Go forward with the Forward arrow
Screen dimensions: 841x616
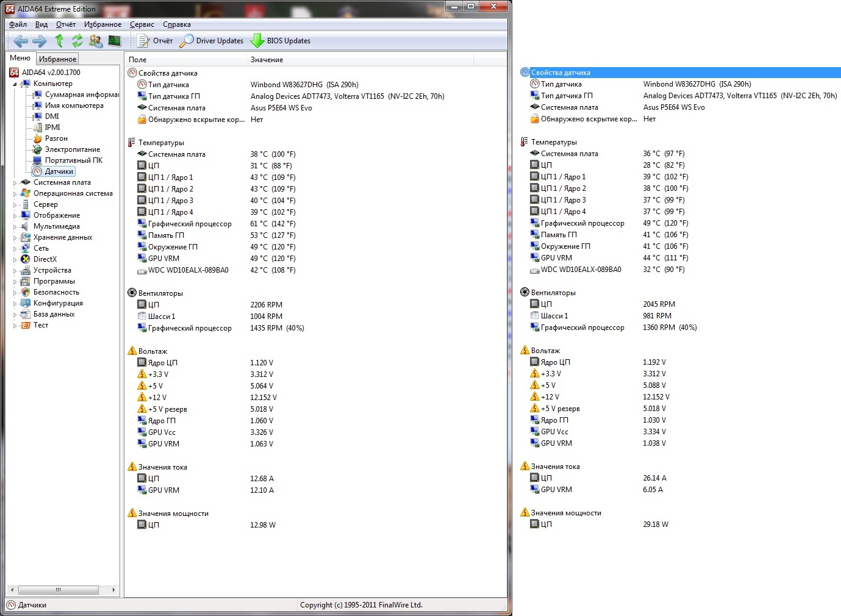[x=40, y=41]
